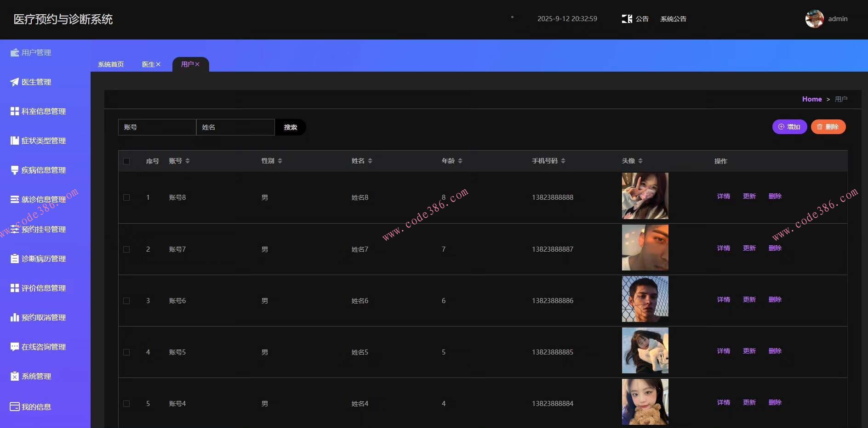Open the avatar thumbnail for 账号5

click(x=645, y=350)
